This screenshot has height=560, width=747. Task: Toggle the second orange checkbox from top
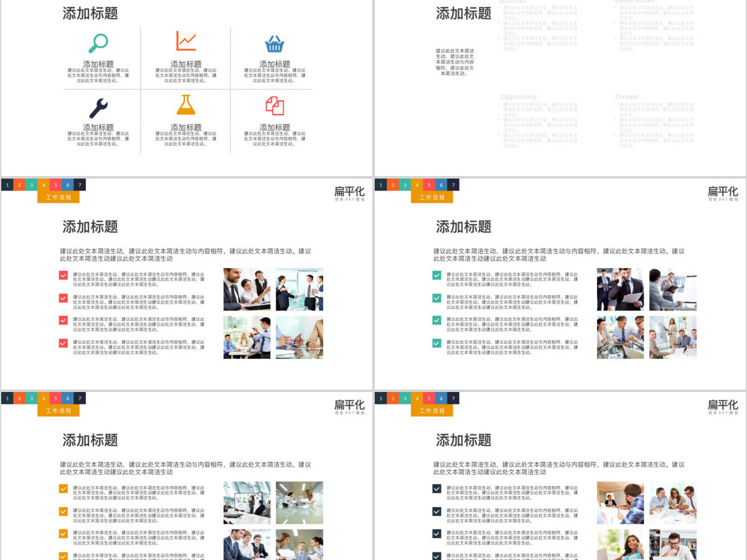coord(63,511)
